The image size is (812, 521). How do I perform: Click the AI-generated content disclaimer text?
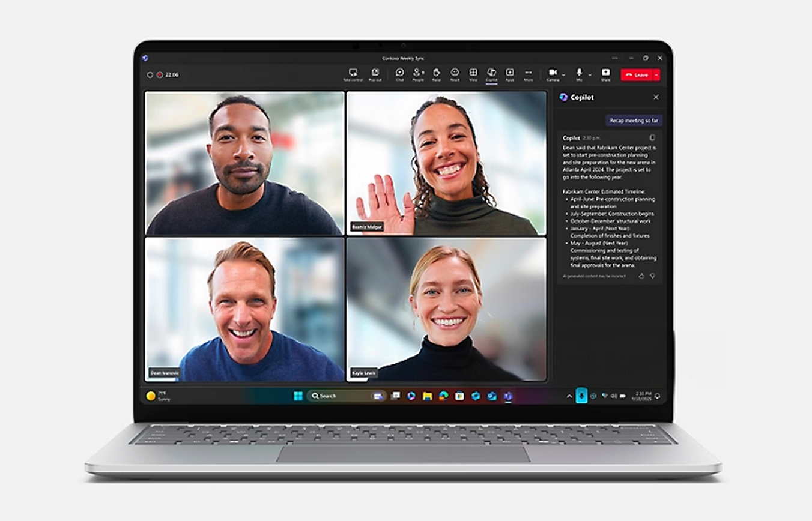point(594,276)
